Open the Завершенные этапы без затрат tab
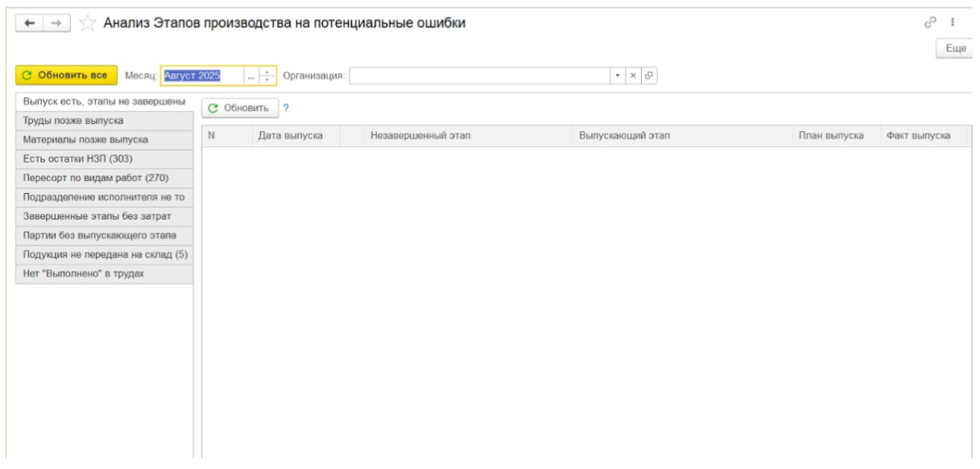The height and width of the screenshot is (469, 980). click(x=105, y=216)
